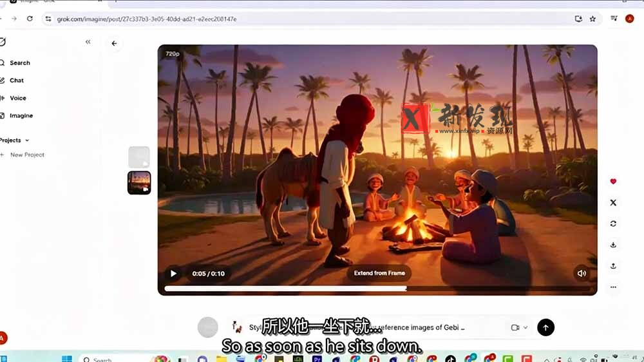Download the video
The width and height of the screenshot is (644, 362).
(x=613, y=245)
